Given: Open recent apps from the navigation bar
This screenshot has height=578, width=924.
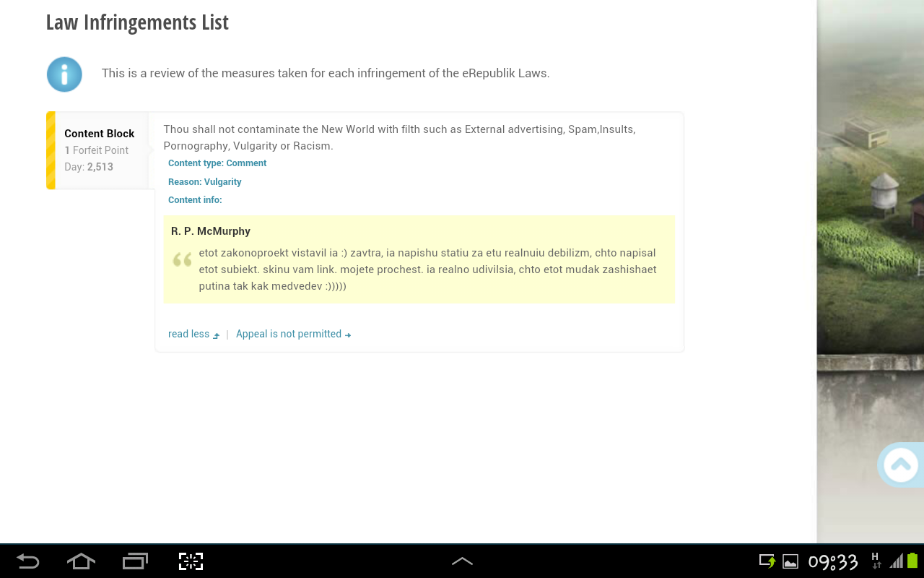Looking at the screenshot, I should click(x=134, y=561).
